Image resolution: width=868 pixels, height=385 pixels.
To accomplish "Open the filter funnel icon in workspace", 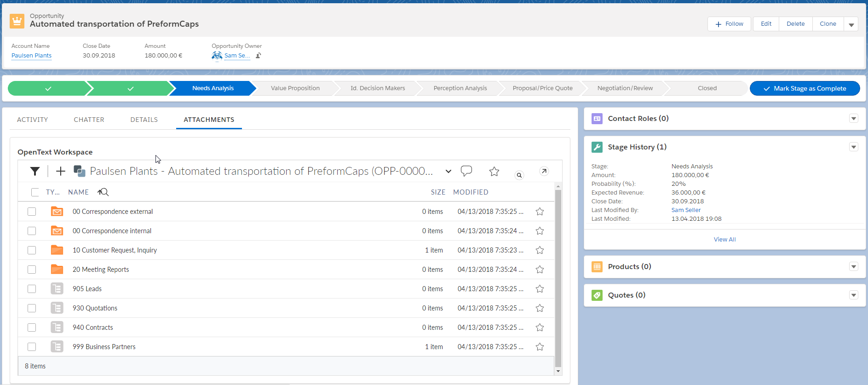I will pos(34,171).
